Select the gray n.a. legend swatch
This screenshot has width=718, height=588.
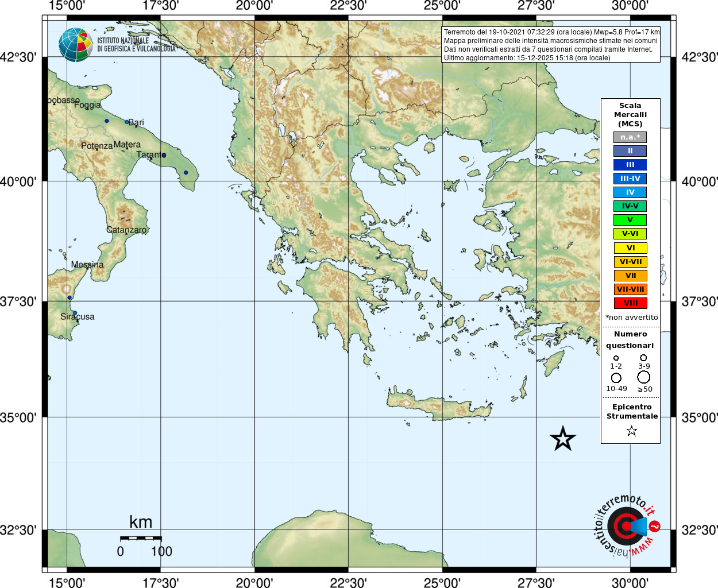[630, 137]
